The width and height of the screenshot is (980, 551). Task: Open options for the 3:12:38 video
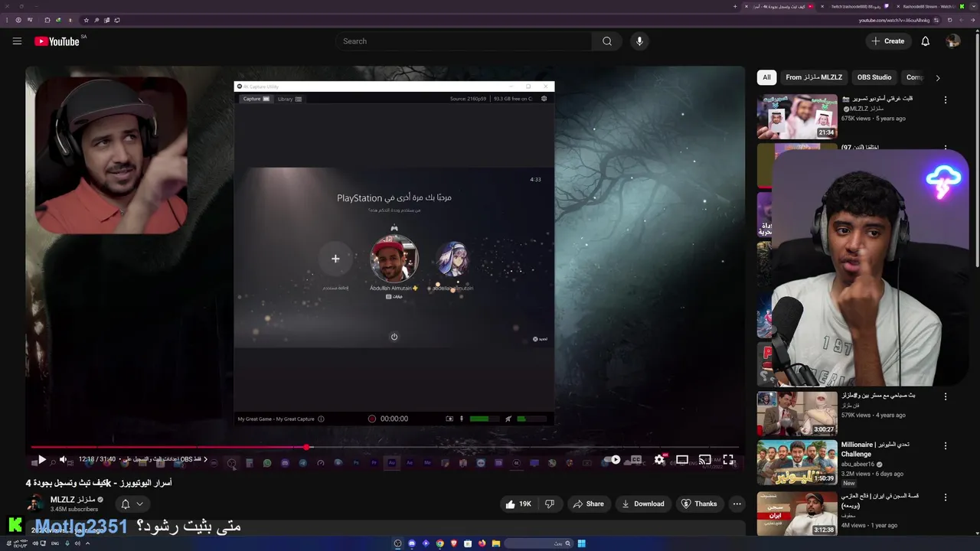(946, 497)
